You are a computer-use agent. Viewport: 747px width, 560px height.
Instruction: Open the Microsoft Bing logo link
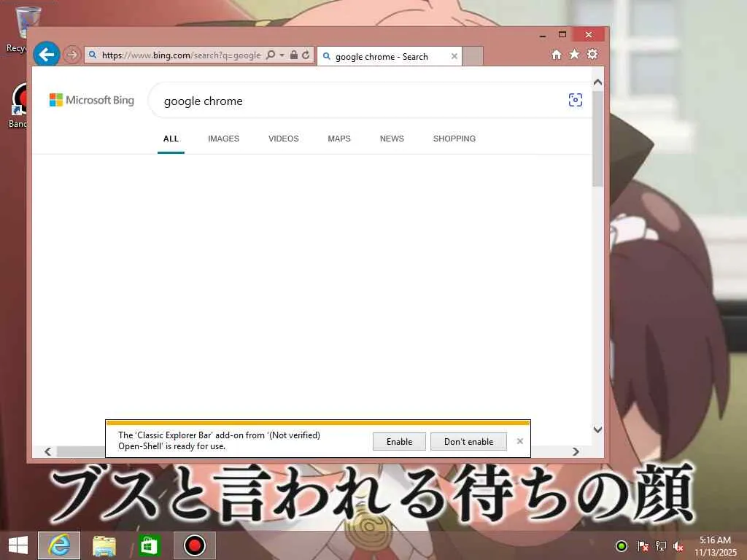(x=92, y=100)
